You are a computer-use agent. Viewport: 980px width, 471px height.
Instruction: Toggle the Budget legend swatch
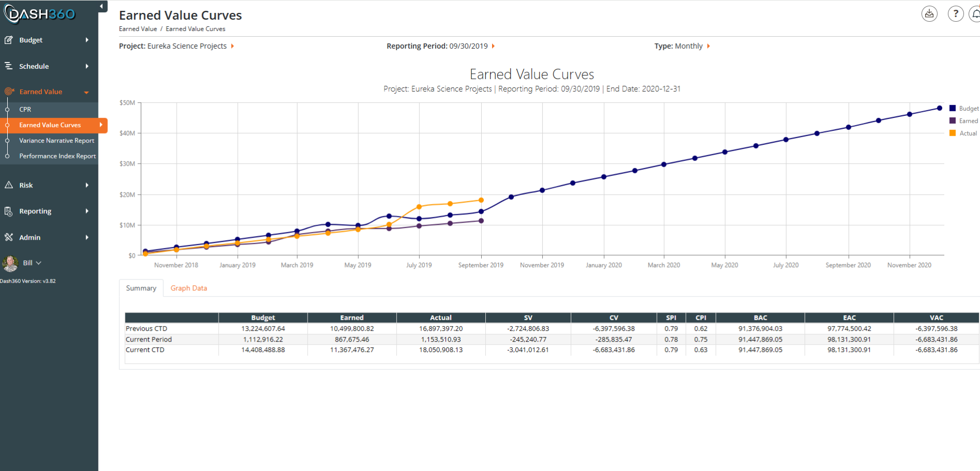pyautogui.click(x=953, y=108)
